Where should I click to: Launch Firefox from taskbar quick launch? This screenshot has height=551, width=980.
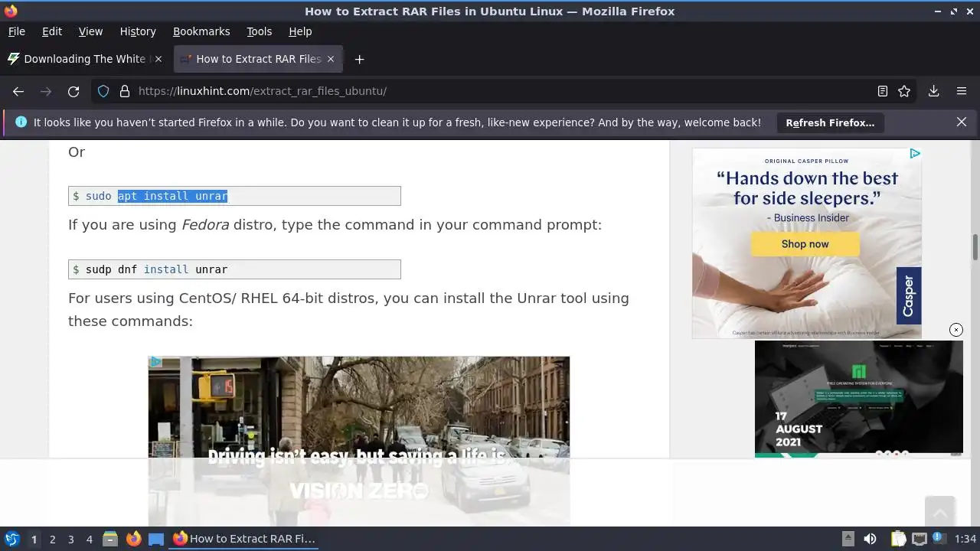133,539
